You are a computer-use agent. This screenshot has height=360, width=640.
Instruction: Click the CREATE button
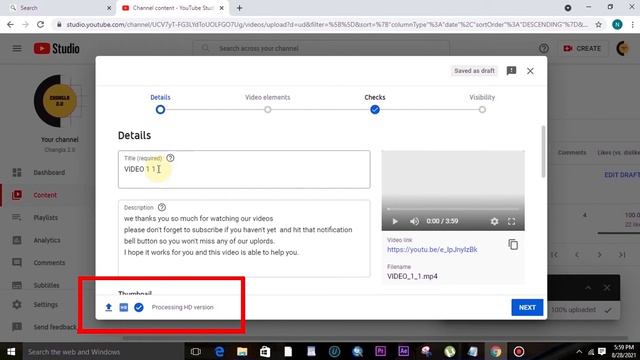[x=582, y=49]
